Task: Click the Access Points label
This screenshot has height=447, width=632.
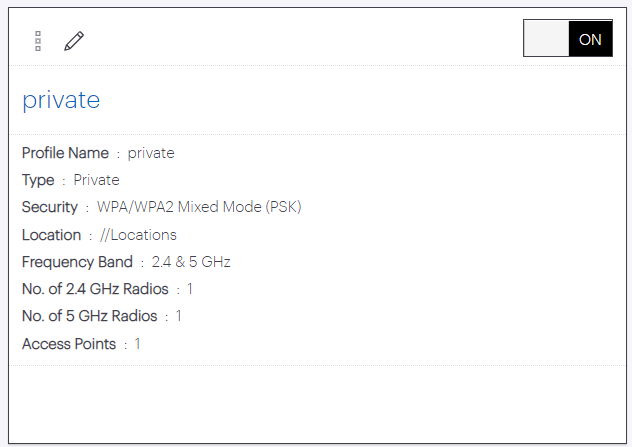Action: (69, 344)
